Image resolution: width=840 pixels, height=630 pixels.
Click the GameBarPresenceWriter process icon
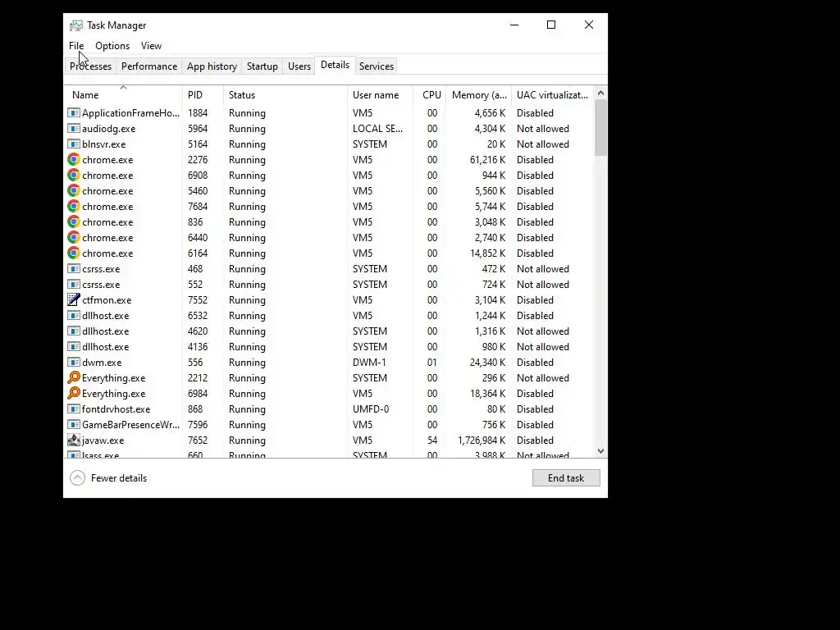coord(74,425)
